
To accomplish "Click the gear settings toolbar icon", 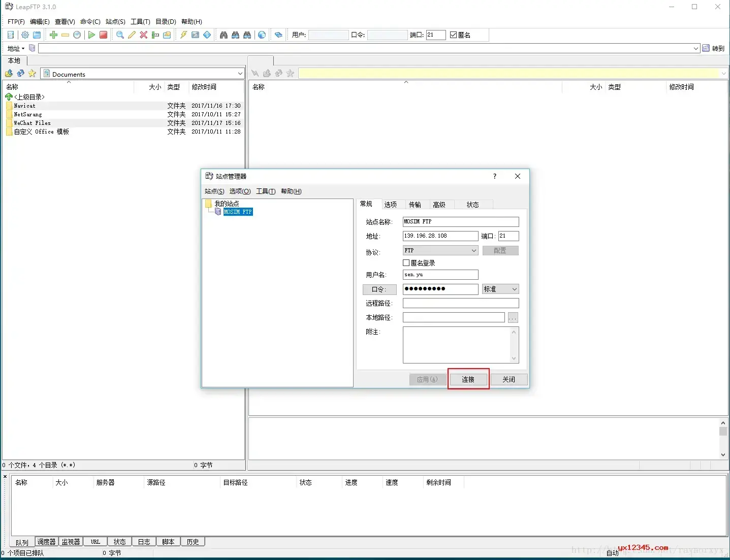I will point(25,35).
